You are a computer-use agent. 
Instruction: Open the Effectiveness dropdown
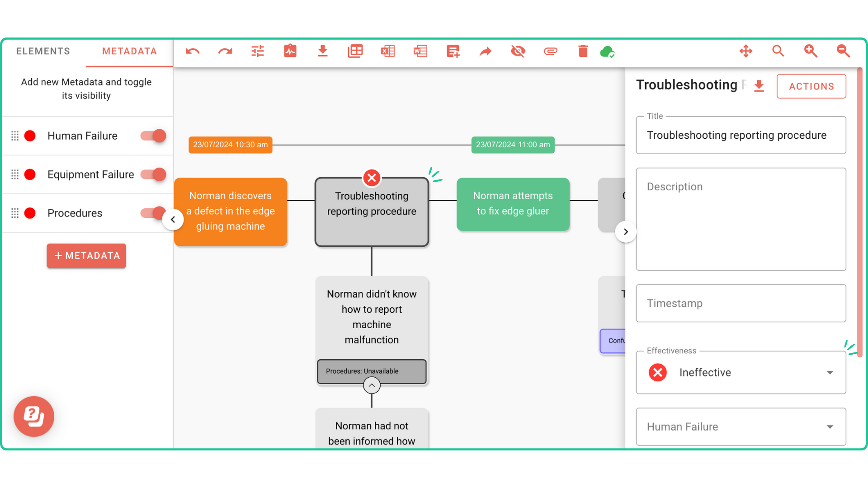[741, 373]
